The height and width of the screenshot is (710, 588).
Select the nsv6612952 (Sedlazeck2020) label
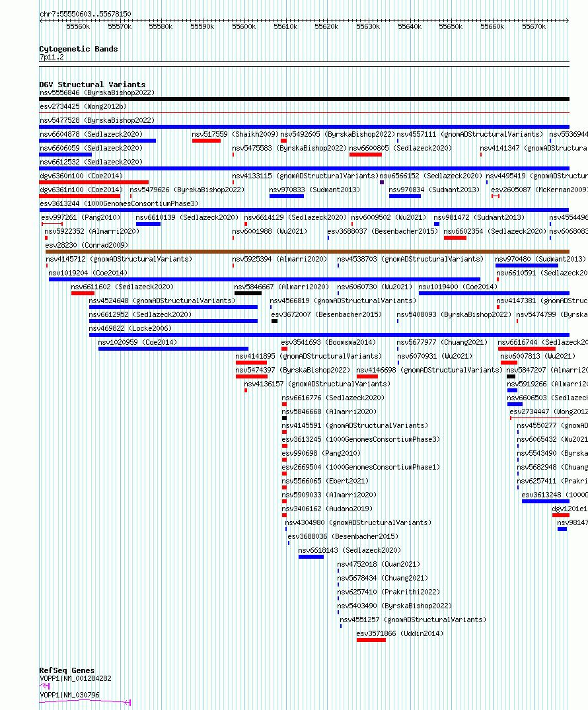[140, 314]
